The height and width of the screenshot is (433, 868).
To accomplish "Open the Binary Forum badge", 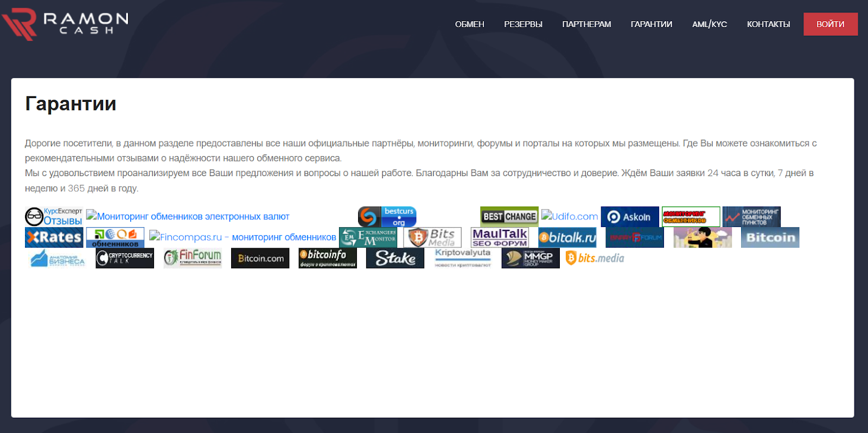I will point(635,237).
